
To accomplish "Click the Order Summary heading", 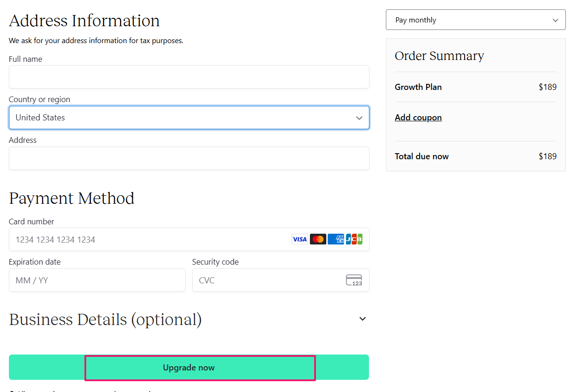I will [x=439, y=56].
